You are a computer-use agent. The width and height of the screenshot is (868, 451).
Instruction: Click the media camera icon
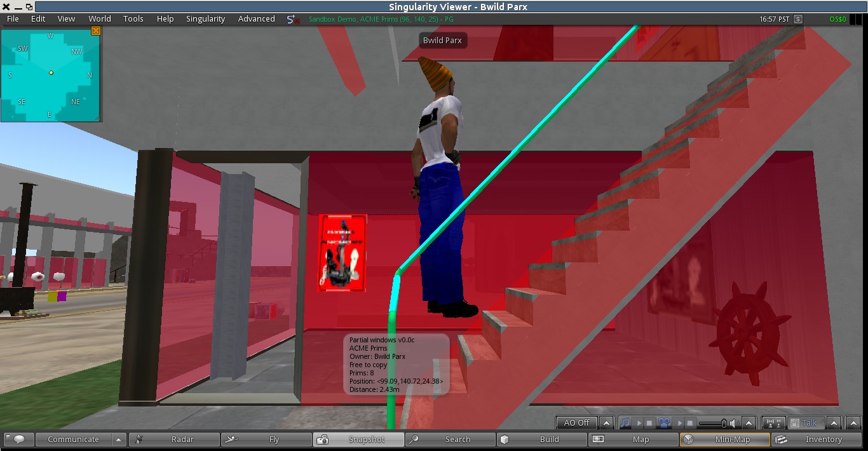664,423
